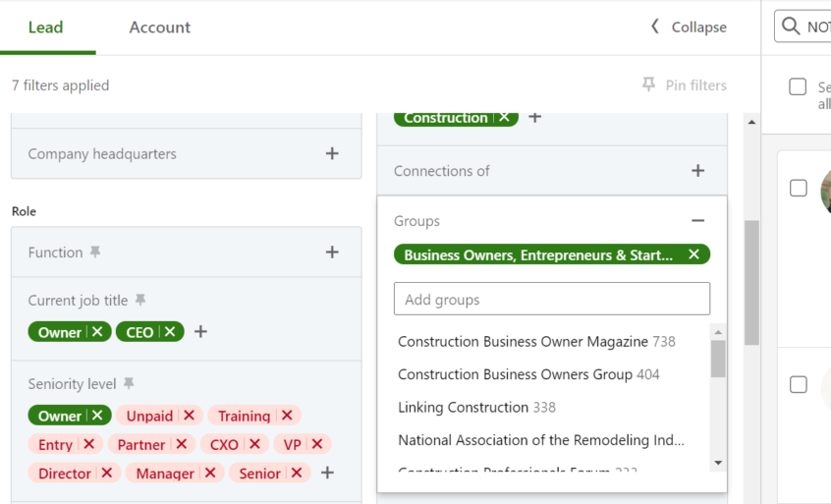Screen dimensions: 831x504
Task: Remove the Construction industry chip
Action: coord(504,117)
